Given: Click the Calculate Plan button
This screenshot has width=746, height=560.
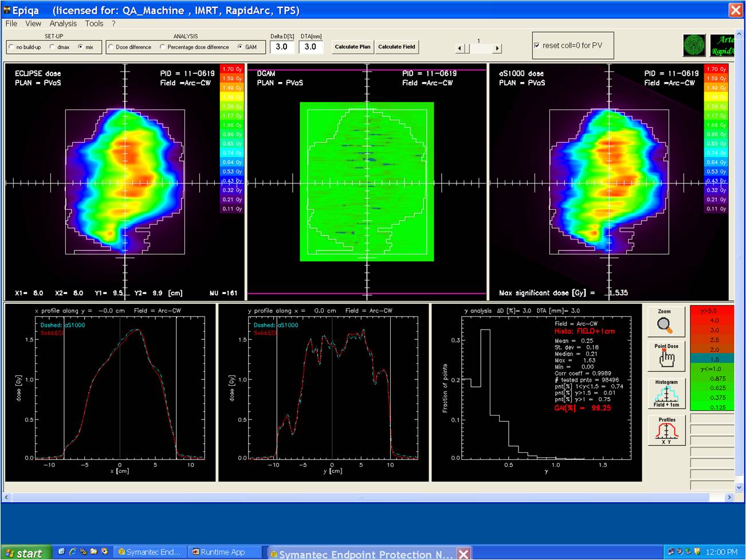Looking at the screenshot, I should tap(352, 47).
